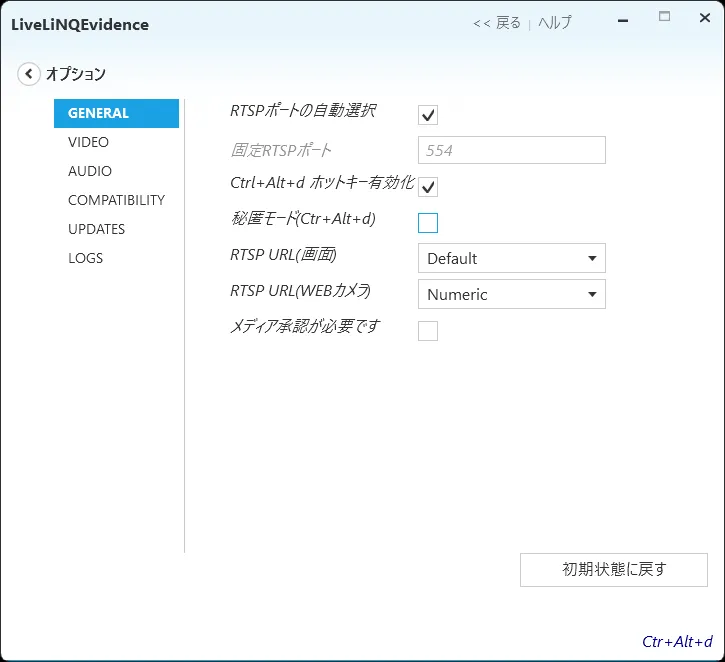Open the ヘルプ link
Viewport: 725px width, 662px height.
(555, 23)
